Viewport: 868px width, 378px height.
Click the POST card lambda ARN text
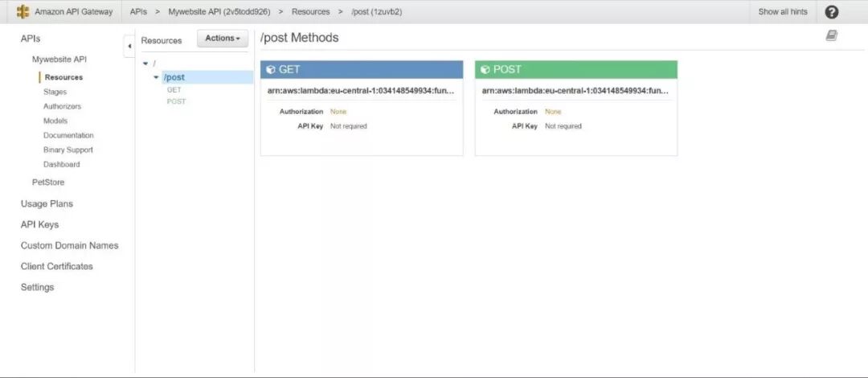575,90
